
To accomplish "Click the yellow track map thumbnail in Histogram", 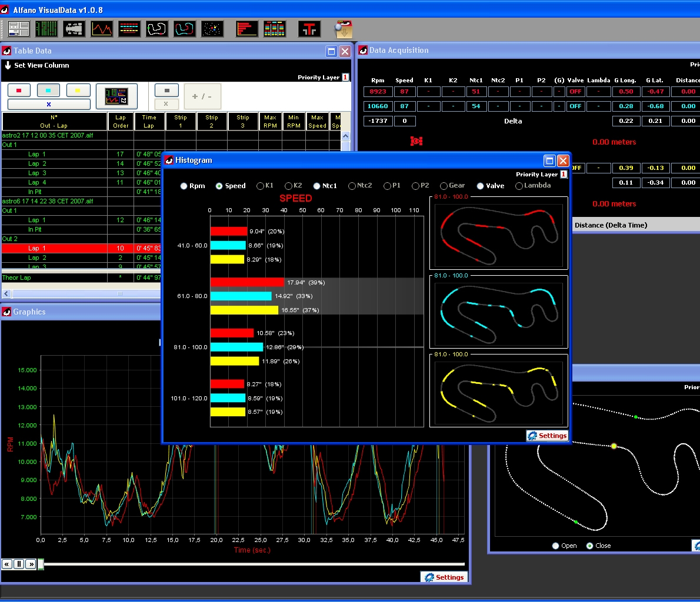I will 499,391.
